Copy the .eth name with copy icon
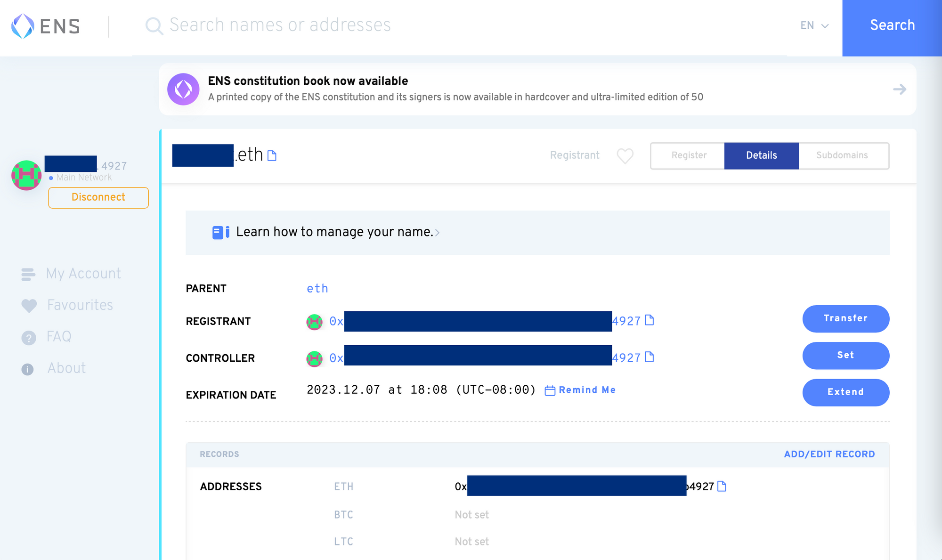Viewport: 942px width, 560px height. coord(272,155)
